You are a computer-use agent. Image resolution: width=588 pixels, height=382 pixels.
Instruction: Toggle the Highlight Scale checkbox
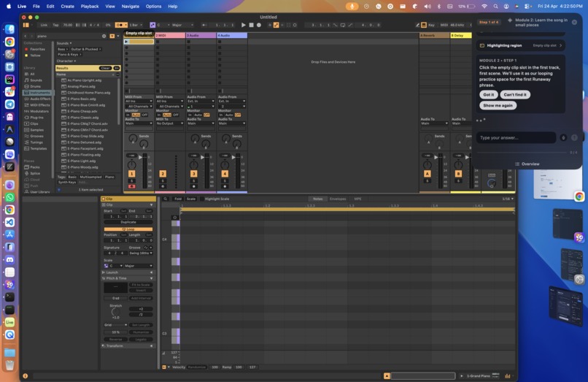click(202, 199)
